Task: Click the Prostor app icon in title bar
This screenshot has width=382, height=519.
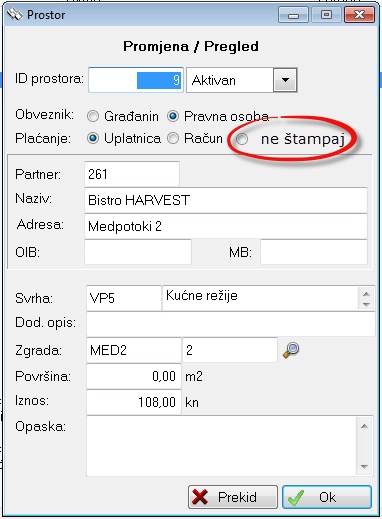Action: [15, 15]
